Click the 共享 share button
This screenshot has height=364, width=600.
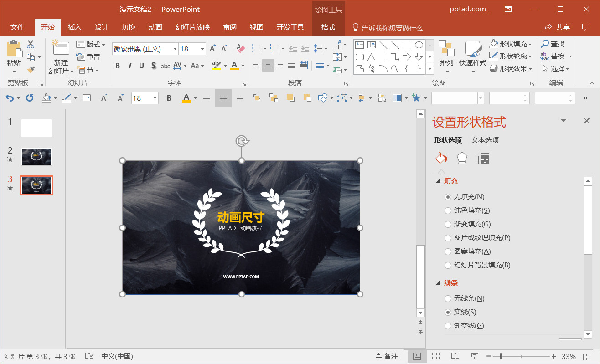click(x=557, y=27)
